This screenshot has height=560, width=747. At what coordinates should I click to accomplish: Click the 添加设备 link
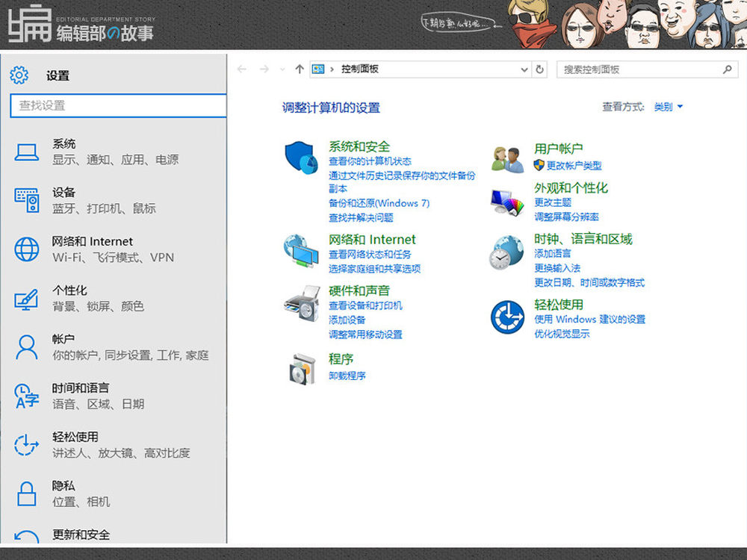coord(347,320)
